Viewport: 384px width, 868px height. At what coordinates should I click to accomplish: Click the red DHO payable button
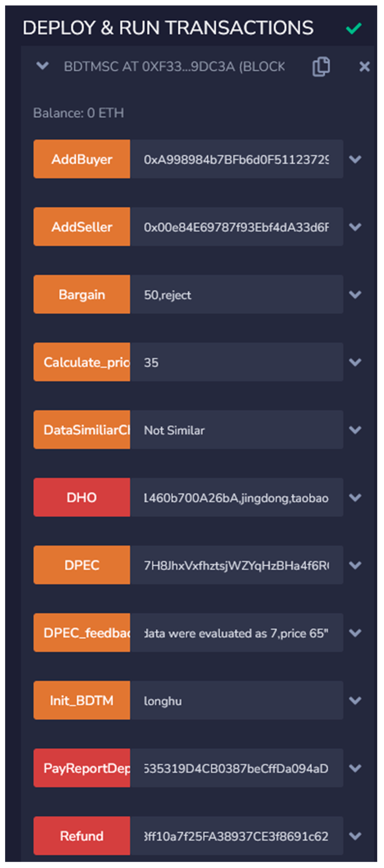coord(82,497)
